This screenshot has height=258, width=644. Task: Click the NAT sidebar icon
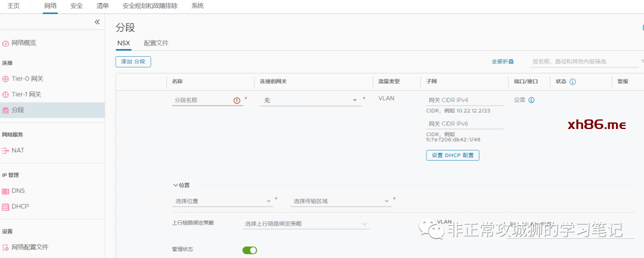coord(6,150)
